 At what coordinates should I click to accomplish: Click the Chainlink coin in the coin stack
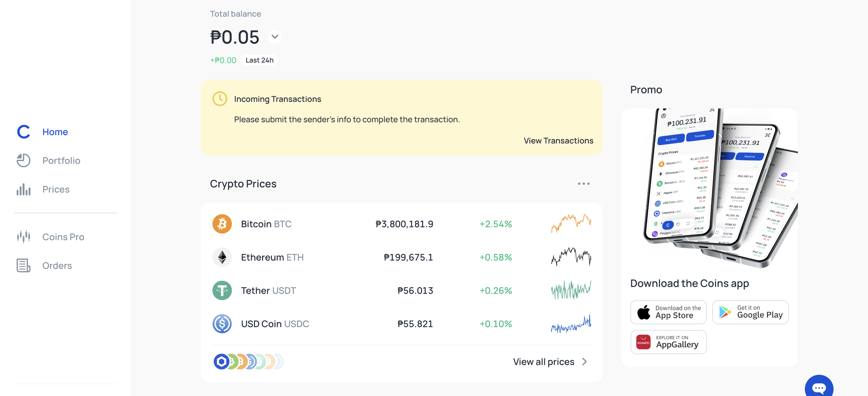[221, 362]
